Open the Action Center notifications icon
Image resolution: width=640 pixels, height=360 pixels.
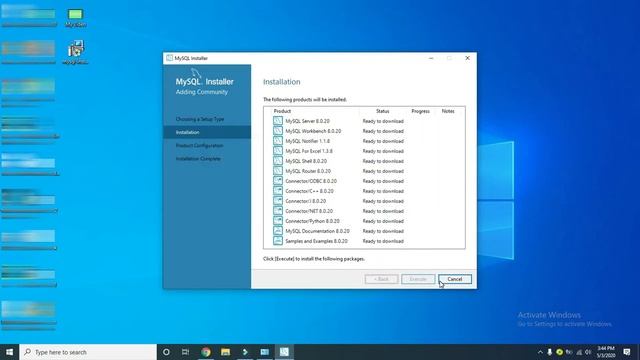(627, 352)
